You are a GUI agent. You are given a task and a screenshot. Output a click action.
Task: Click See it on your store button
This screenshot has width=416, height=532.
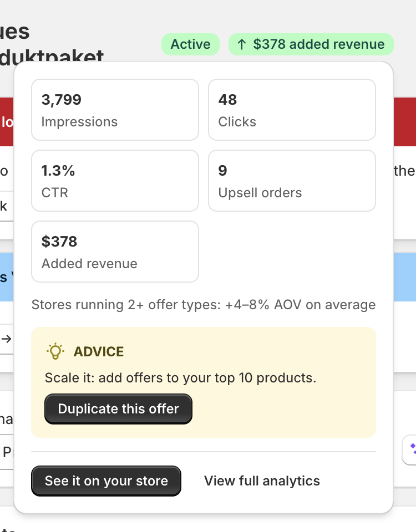point(106,481)
